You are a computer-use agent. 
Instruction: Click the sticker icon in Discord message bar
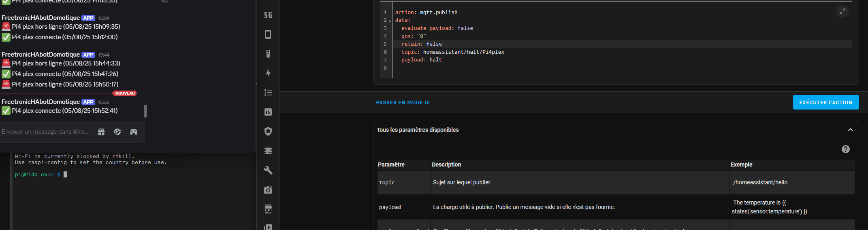point(117,132)
